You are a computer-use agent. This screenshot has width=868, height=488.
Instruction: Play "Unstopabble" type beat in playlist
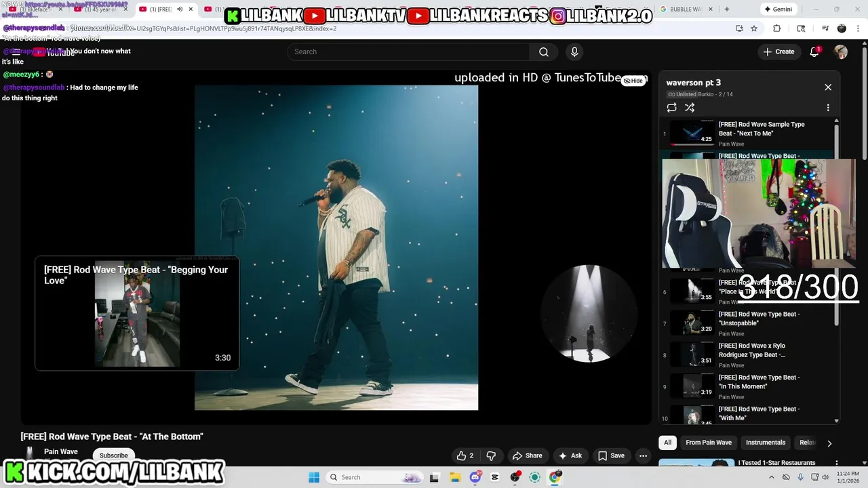click(x=746, y=323)
